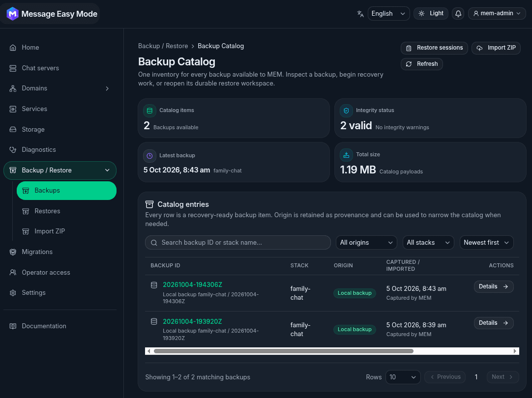532x398 pixels.
Task: Click the Integrity status shield icon
Action: pos(346,111)
